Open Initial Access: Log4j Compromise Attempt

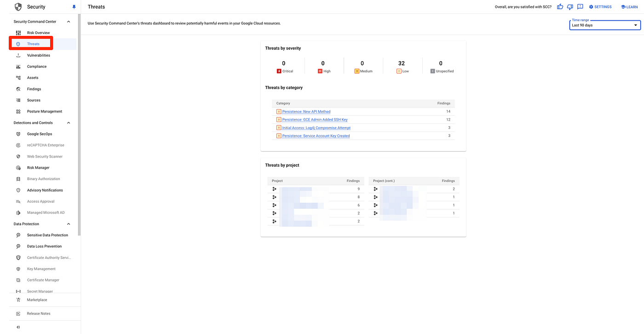click(x=316, y=128)
